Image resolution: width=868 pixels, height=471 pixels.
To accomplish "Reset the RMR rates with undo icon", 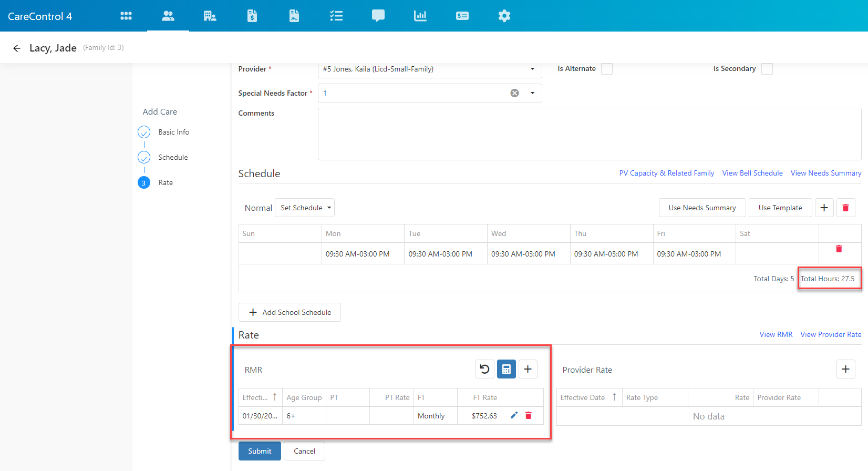I will click(485, 369).
